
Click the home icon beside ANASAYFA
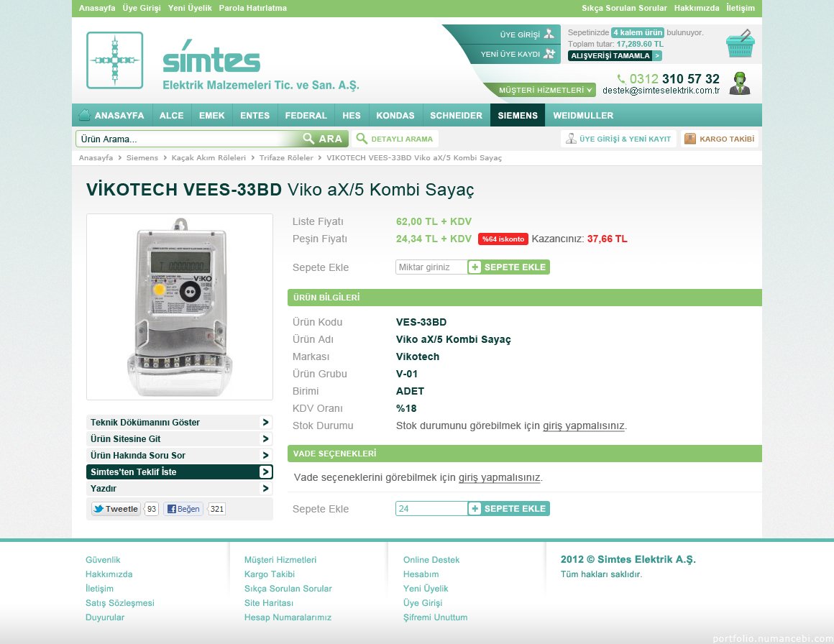tap(84, 115)
